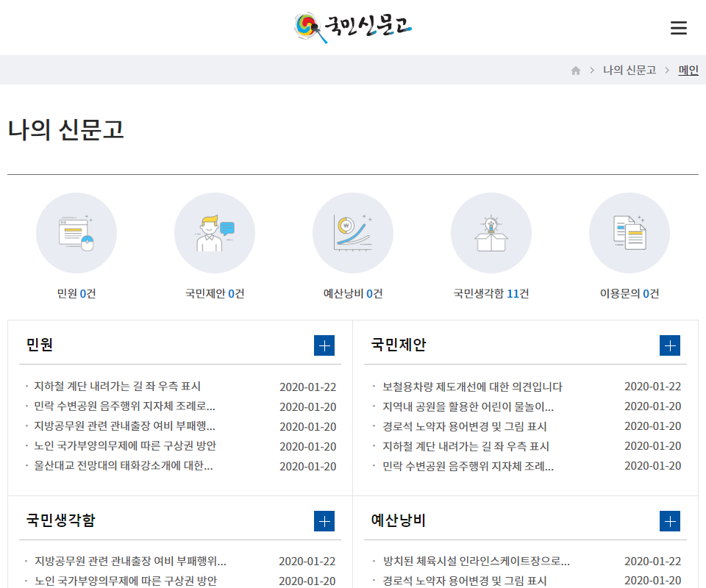Open the hamburger menu

coord(679,28)
